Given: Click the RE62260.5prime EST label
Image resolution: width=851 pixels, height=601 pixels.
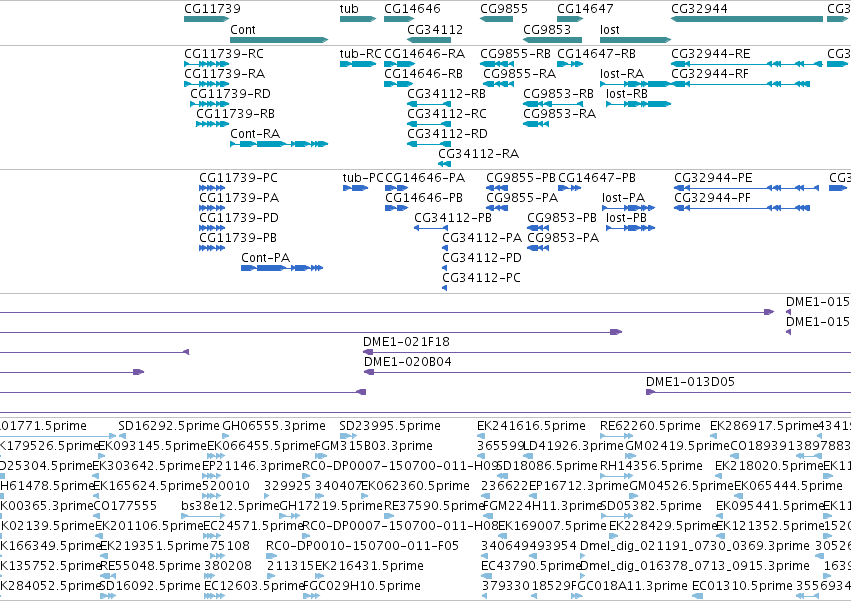Looking at the screenshot, I should (650, 426).
